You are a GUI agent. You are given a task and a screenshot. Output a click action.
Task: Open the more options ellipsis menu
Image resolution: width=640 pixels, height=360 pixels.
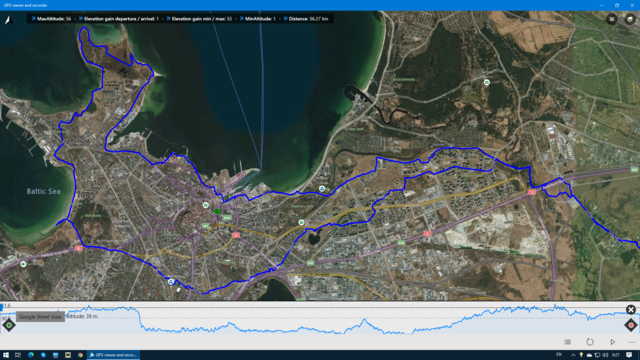pyautogui.click(x=632, y=342)
